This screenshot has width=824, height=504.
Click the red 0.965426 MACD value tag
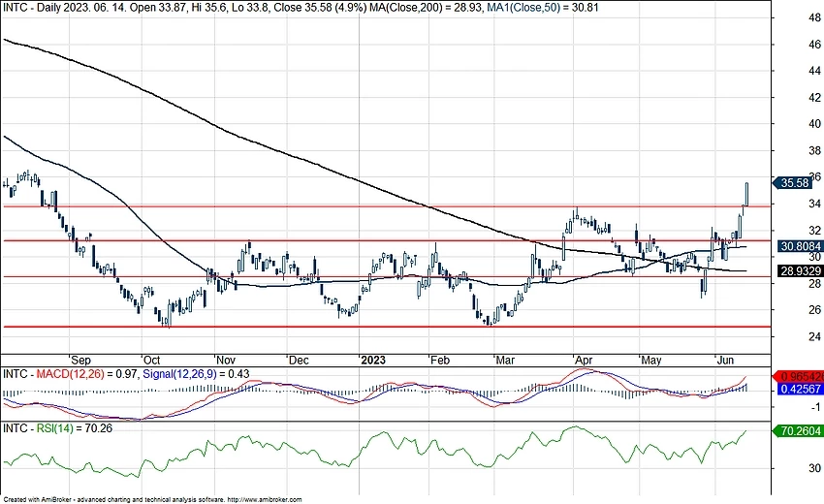[x=798, y=377]
